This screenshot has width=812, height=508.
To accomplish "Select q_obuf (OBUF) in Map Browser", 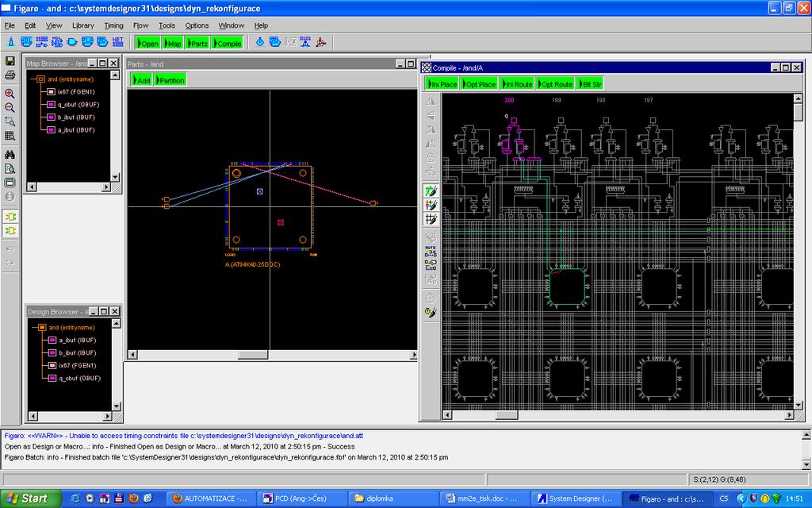I will [79, 105].
